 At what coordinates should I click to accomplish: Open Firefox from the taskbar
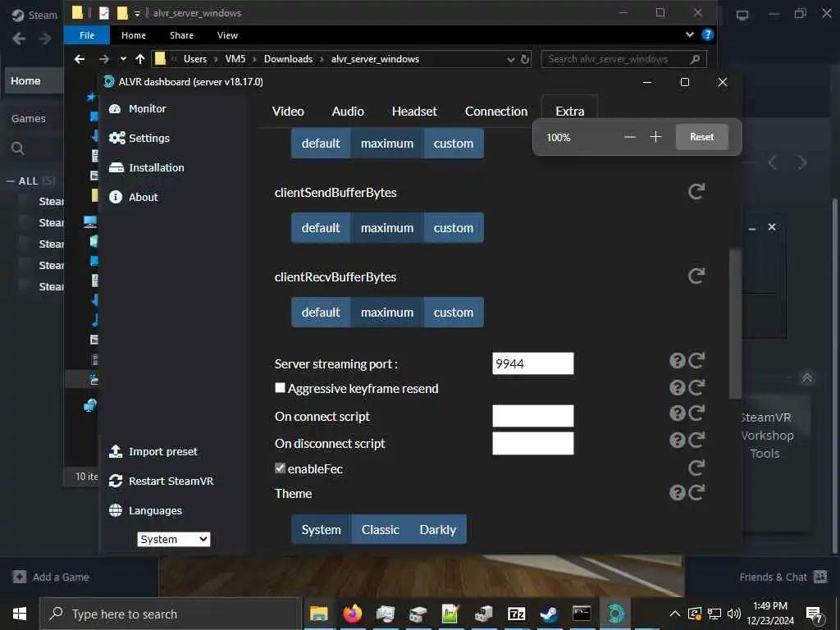point(353,614)
